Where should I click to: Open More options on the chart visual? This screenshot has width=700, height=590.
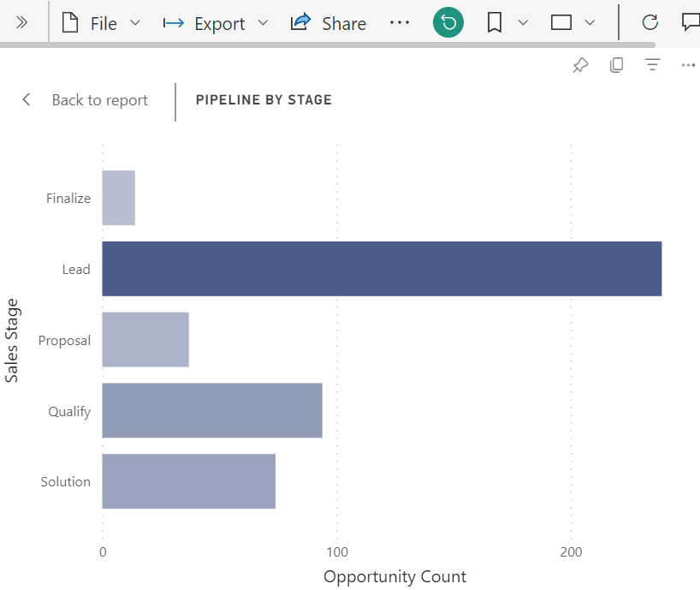coord(689,64)
